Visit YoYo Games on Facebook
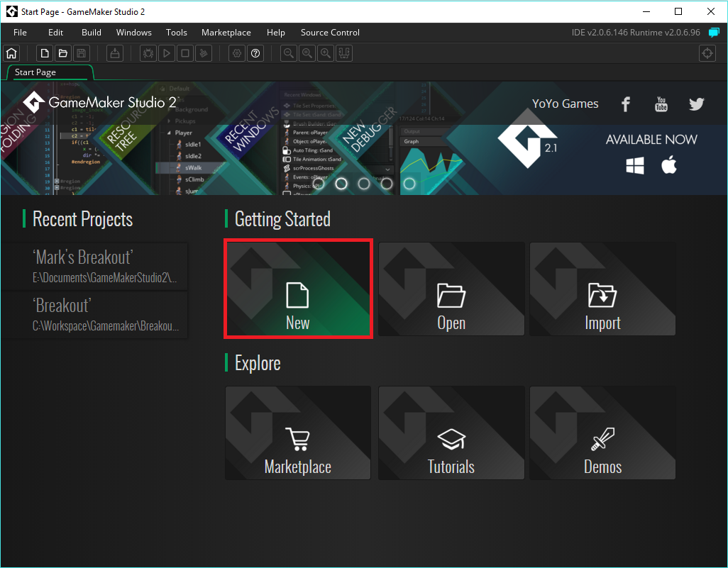Viewport: 728px width, 568px height. tap(625, 104)
